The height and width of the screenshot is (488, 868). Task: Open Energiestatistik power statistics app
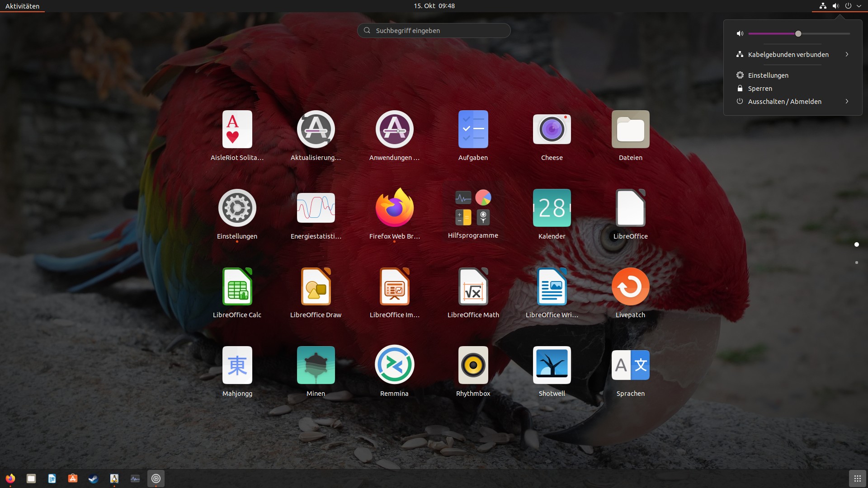(x=316, y=208)
